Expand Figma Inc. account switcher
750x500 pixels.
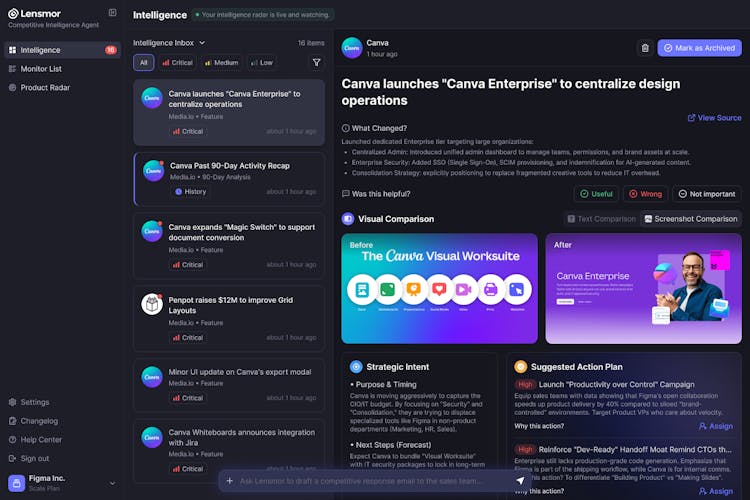tap(111, 482)
